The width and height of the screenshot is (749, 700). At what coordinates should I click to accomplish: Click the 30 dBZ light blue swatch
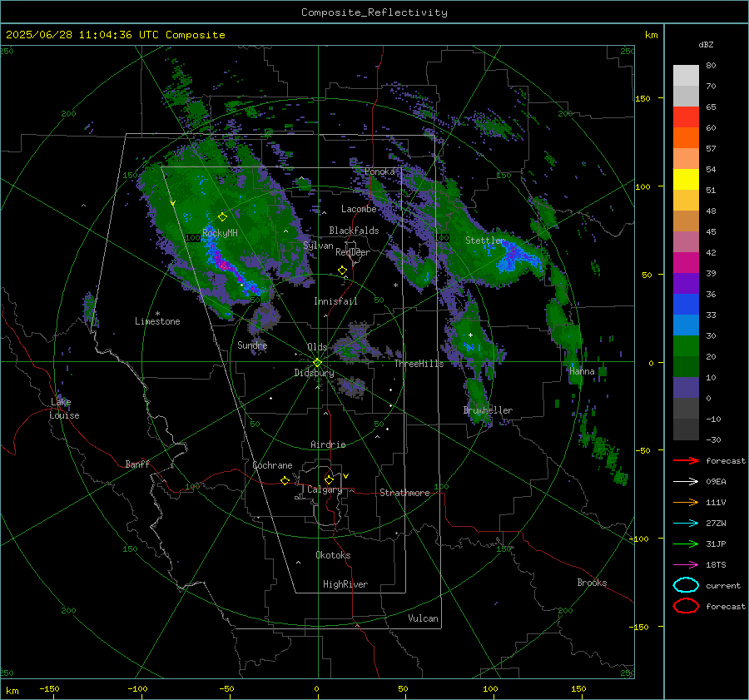coord(686,325)
